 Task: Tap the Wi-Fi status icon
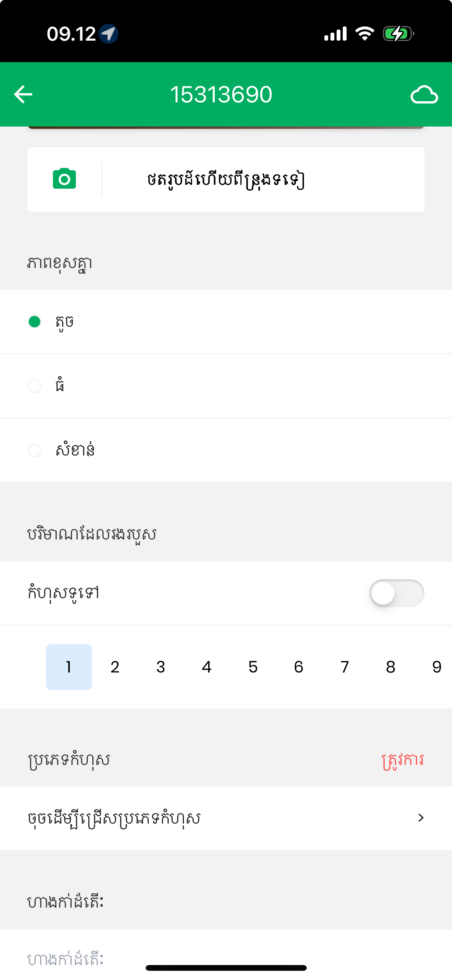tap(365, 34)
